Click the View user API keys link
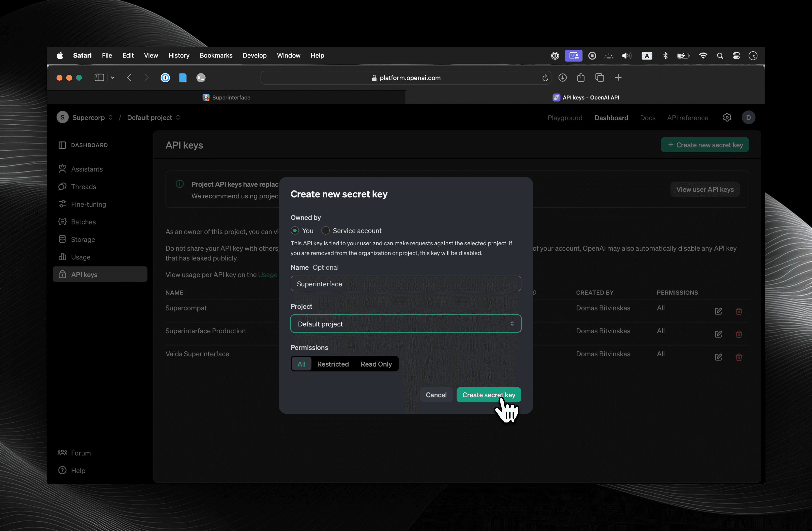The width and height of the screenshot is (812, 531). (705, 189)
